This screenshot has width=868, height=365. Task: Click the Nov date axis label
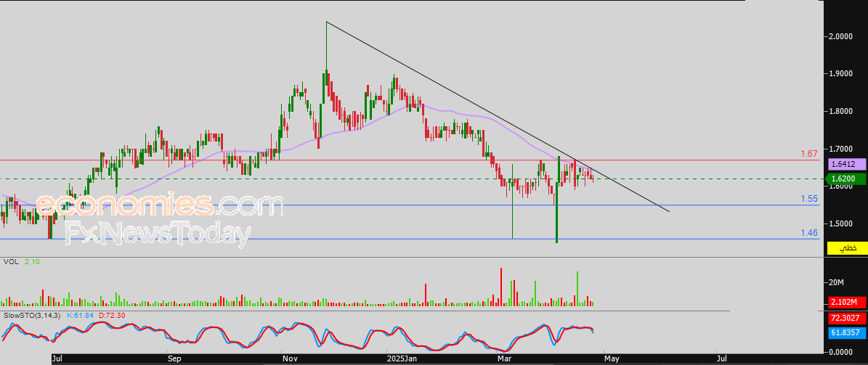[x=288, y=358]
